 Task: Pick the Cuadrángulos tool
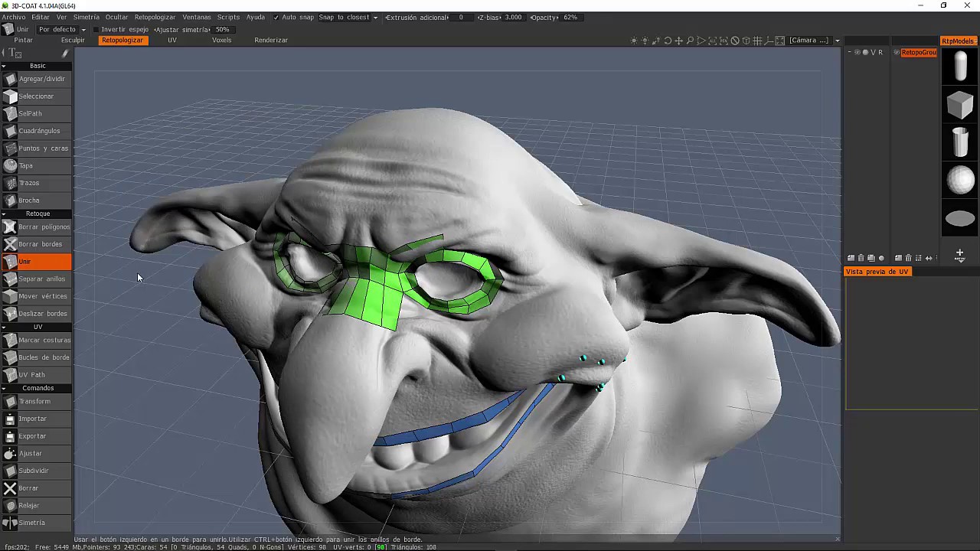point(36,131)
